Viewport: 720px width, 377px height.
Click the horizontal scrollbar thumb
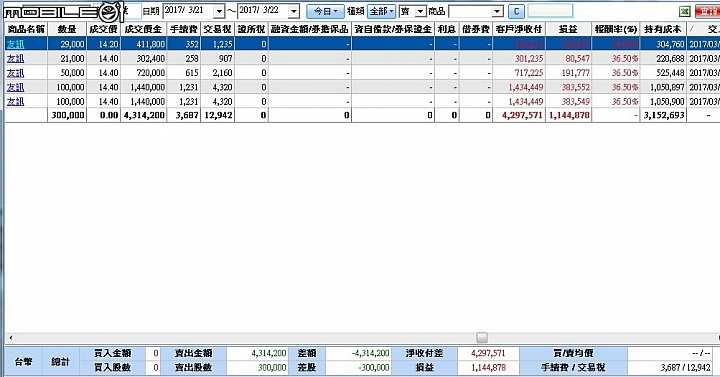(482, 338)
